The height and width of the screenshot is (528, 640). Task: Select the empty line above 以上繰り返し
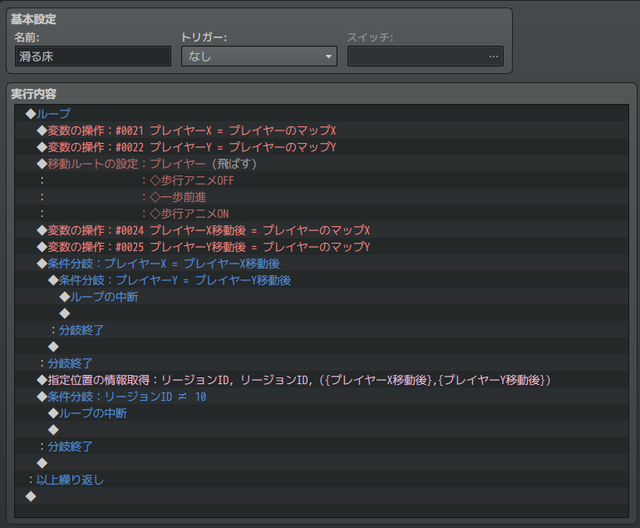point(321,463)
